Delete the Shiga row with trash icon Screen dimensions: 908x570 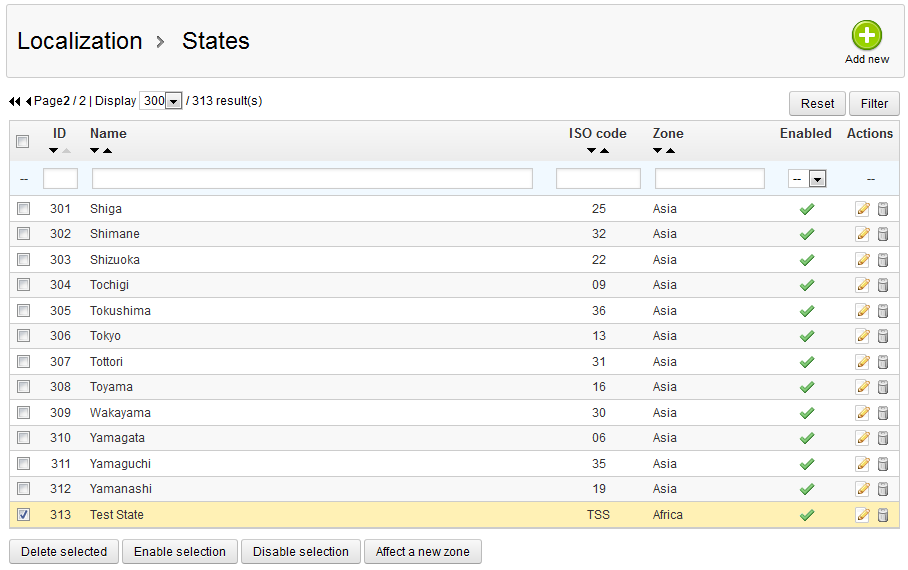882,209
